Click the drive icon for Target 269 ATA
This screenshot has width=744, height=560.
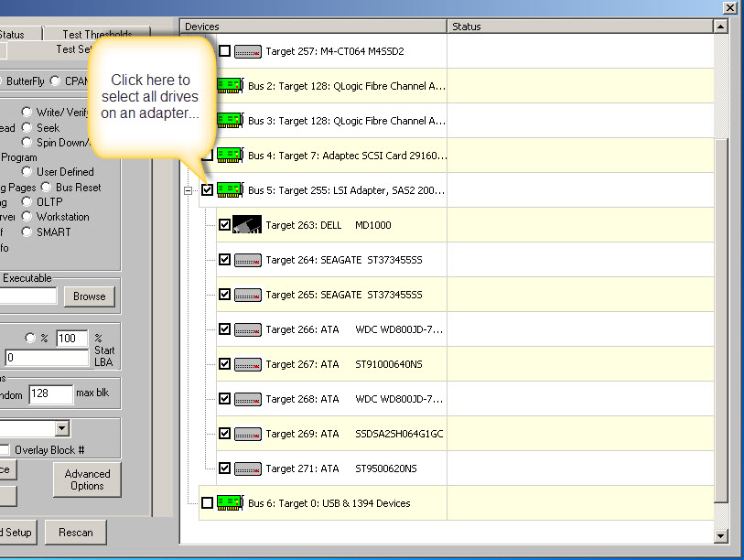click(248, 434)
